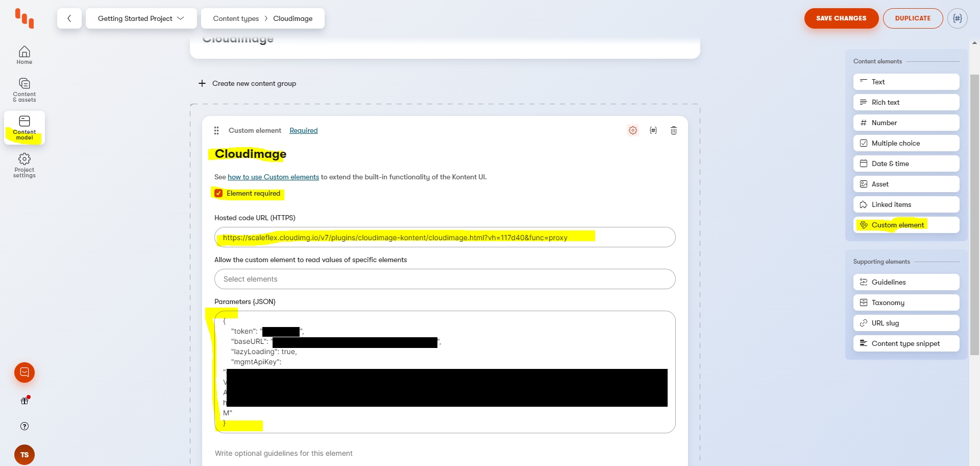Click the drag handle beside Custom element

[216, 130]
